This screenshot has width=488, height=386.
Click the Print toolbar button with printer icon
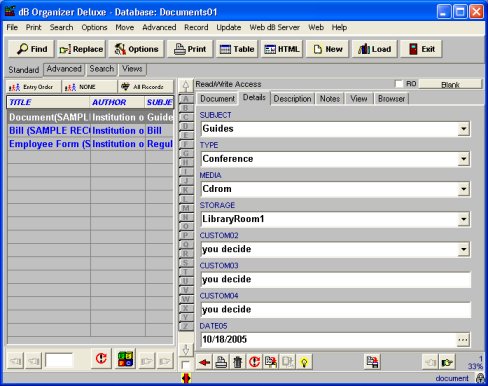point(190,49)
